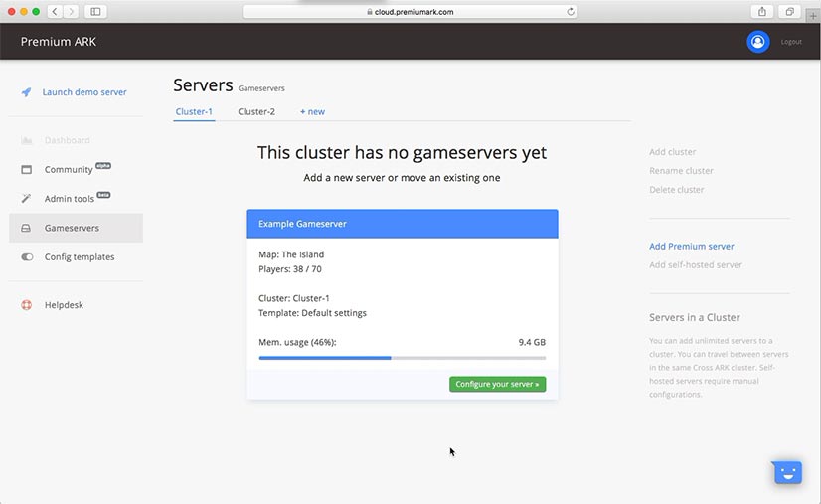
Task: Open the Safari share menu
Action: [762, 12]
